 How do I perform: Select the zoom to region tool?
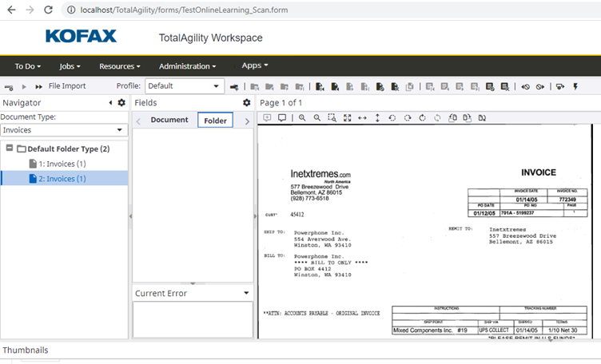[x=332, y=118]
